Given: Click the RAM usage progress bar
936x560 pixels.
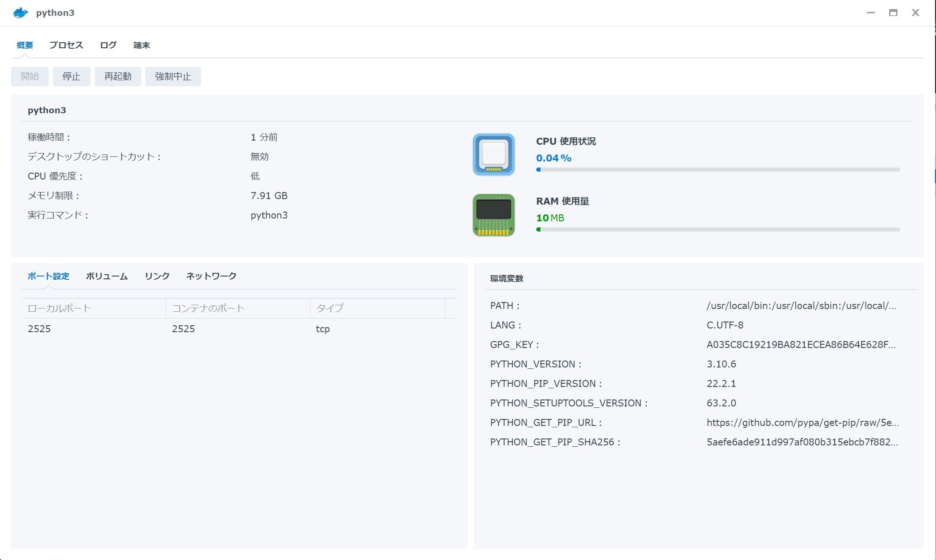Looking at the screenshot, I should tap(717, 230).
